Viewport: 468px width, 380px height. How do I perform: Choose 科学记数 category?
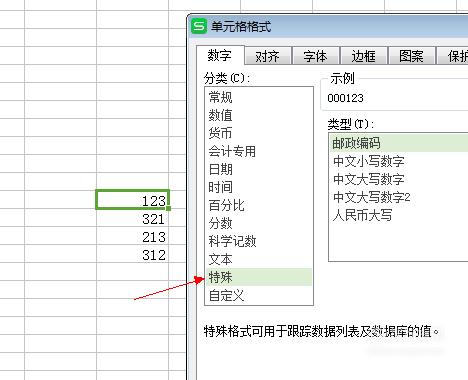[259, 241]
